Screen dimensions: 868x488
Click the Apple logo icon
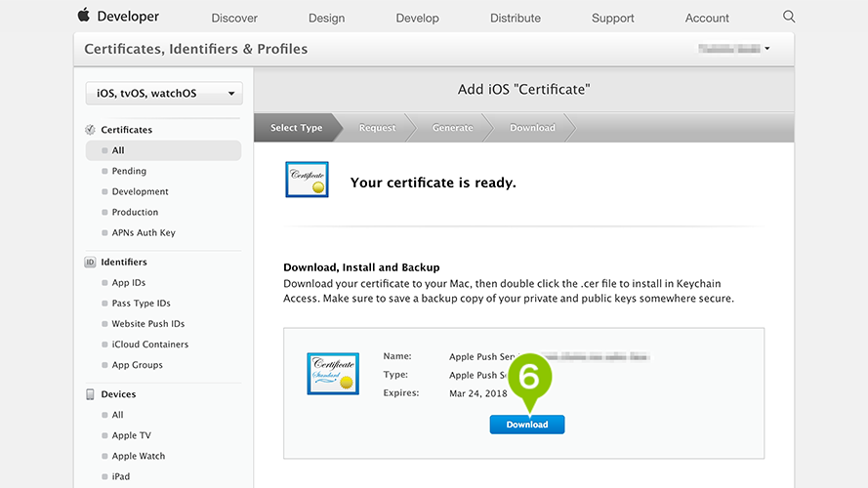coord(84,16)
